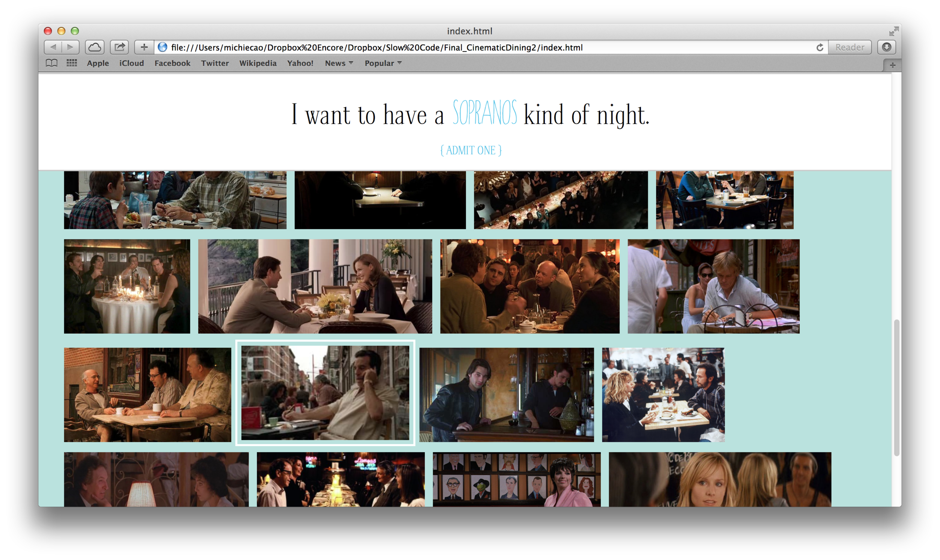Select the highlighted man-on-phone street cafe thumbnail
The width and height of the screenshot is (940, 560).
click(325, 393)
